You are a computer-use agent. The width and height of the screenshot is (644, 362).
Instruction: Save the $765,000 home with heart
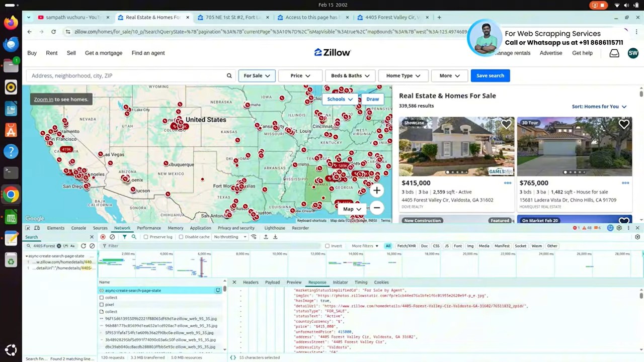[624, 124]
